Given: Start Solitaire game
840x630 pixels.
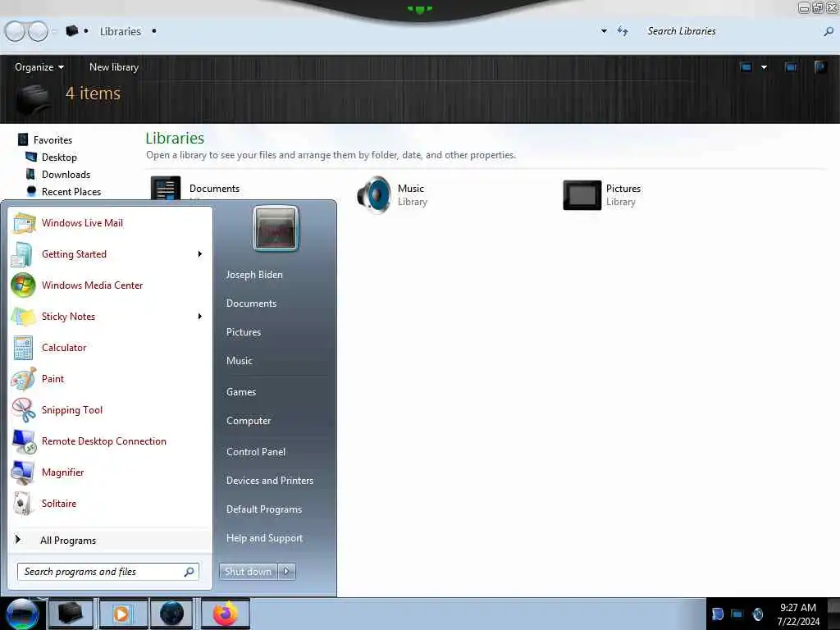Looking at the screenshot, I should click(x=111, y=503).
